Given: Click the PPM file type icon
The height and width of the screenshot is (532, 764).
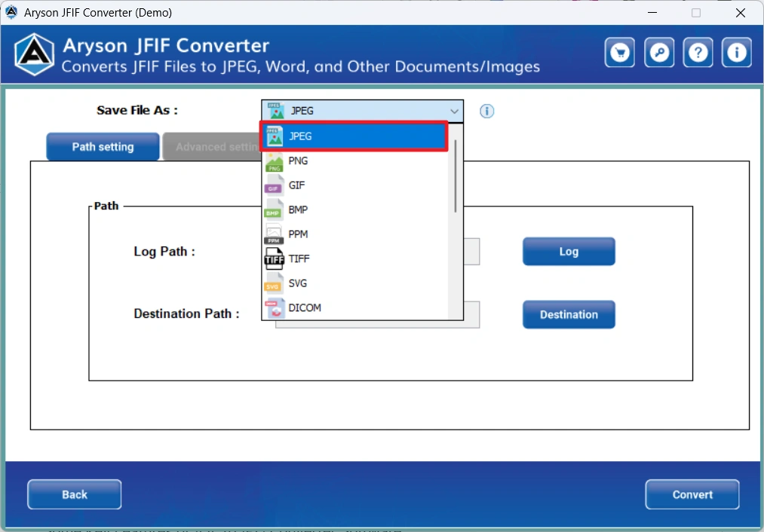Looking at the screenshot, I should (x=275, y=235).
